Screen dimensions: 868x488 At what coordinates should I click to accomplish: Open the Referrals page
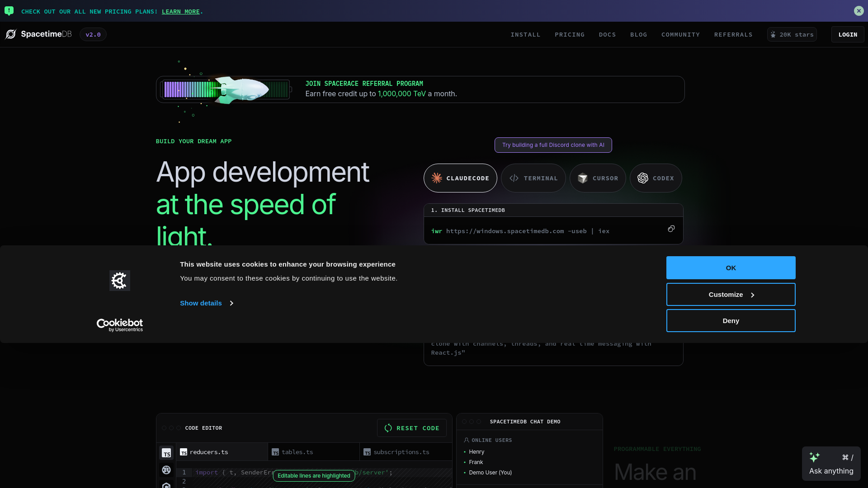pos(733,35)
